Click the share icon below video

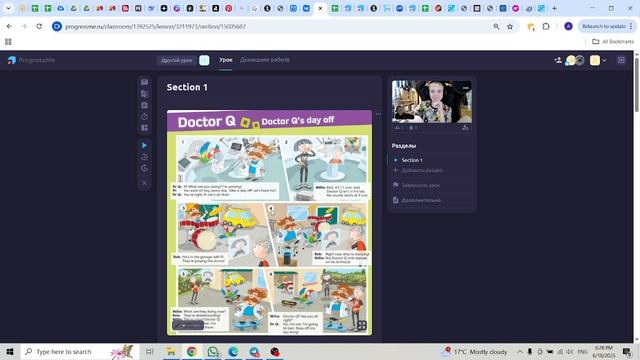tap(465, 128)
